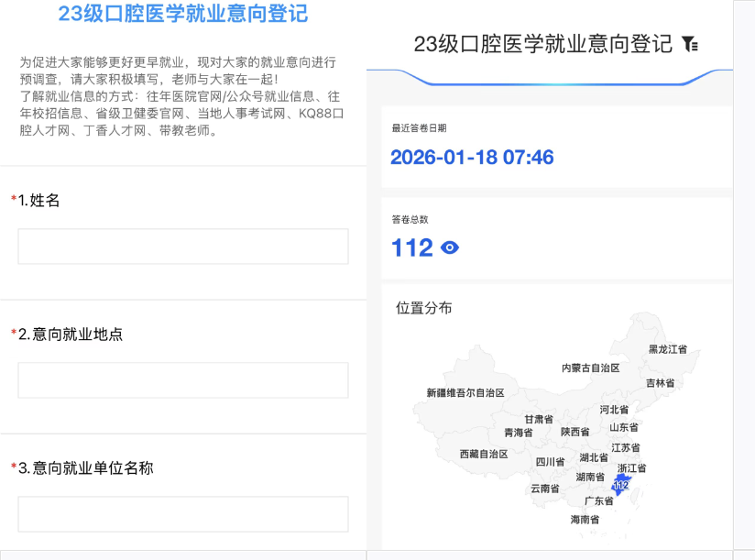Click the left form title 23级口腔医学就业意向登记

tap(183, 14)
